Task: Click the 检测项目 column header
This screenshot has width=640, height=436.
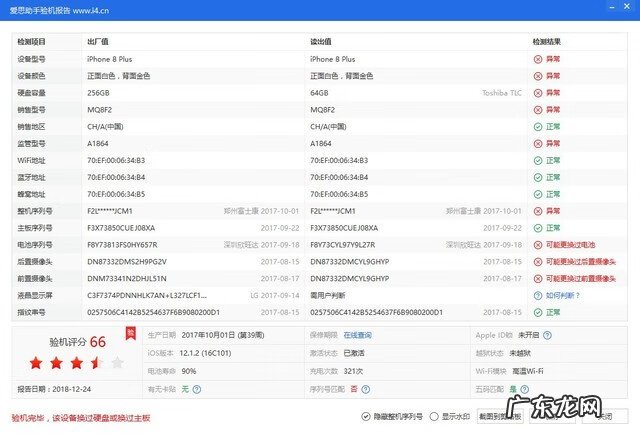Action: [x=31, y=42]
